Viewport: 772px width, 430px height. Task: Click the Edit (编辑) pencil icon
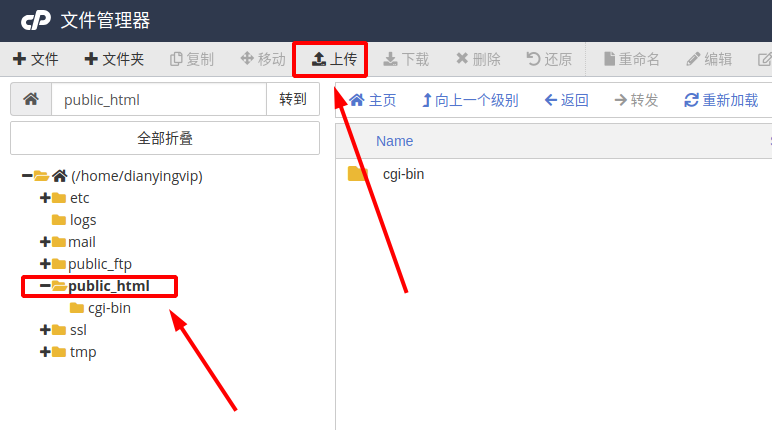(693, 60)
